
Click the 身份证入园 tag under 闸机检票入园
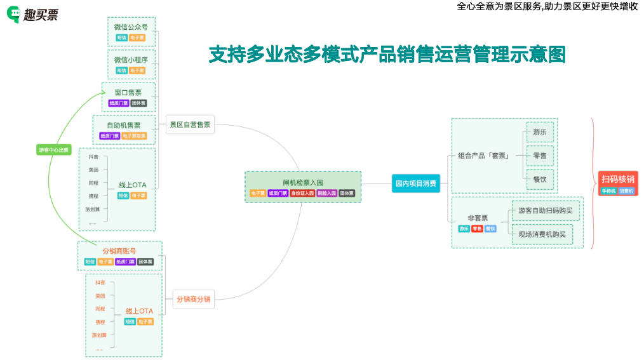coord(302,193)
